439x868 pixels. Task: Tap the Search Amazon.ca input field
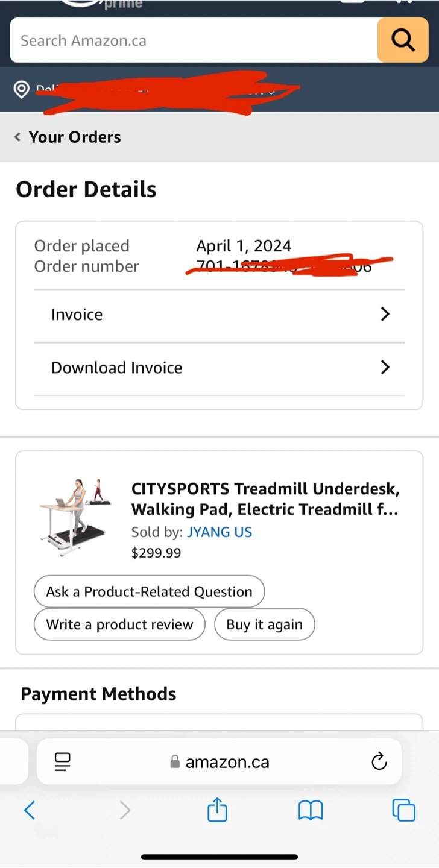(x=193, y=40)
